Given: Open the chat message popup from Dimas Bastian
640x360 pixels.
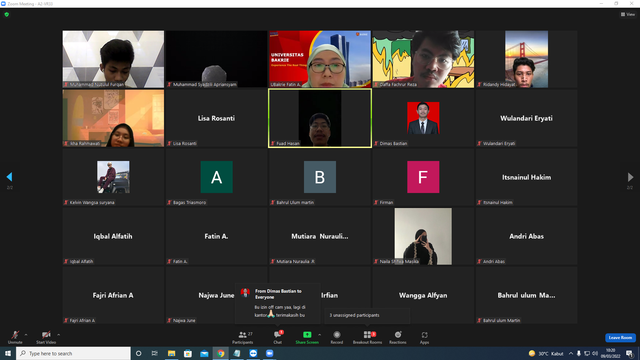Looking at the screenshot, I should [278, 304].
